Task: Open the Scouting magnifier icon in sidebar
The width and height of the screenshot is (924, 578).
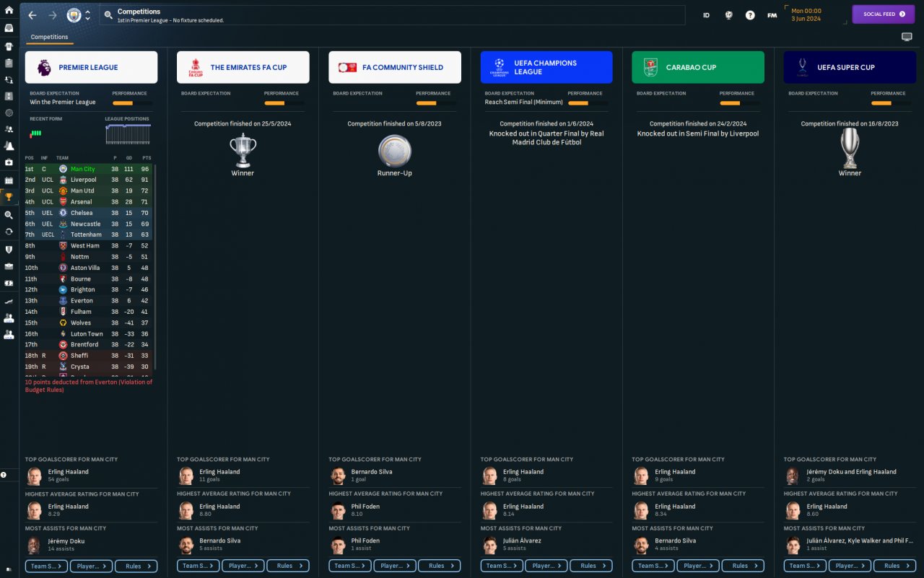Action: [9, 214]
